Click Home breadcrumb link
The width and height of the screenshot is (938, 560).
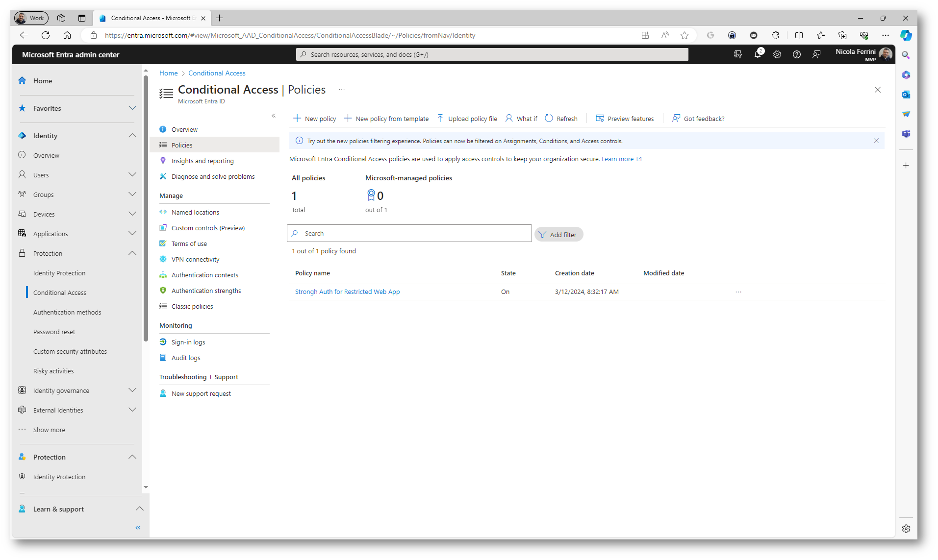pyautogui.click(x=168, y=73)
